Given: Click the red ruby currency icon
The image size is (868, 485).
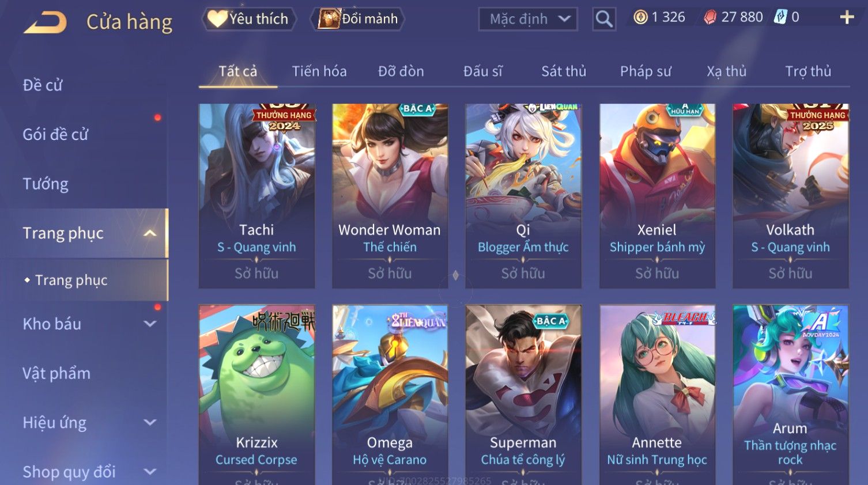Looking at the screenshot, I should 710,17.
